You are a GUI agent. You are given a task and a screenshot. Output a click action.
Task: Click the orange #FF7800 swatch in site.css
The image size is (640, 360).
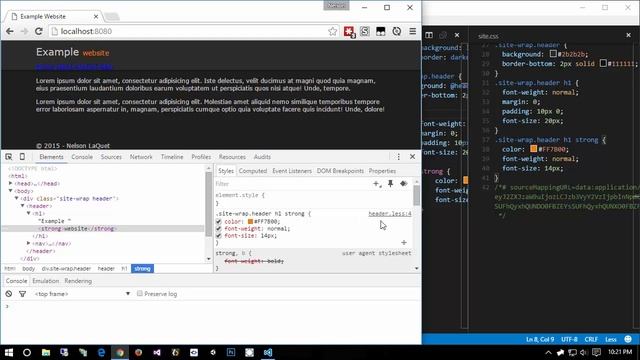pos(533,149)
